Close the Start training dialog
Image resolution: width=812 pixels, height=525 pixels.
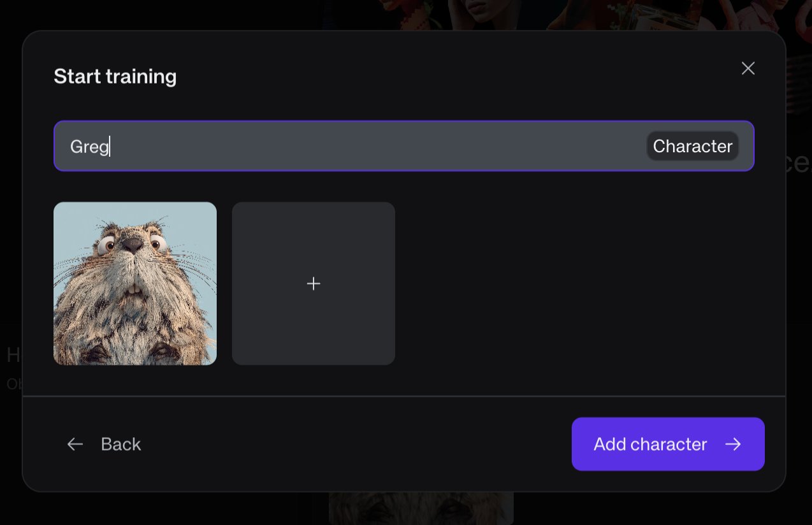click(748, 68)
